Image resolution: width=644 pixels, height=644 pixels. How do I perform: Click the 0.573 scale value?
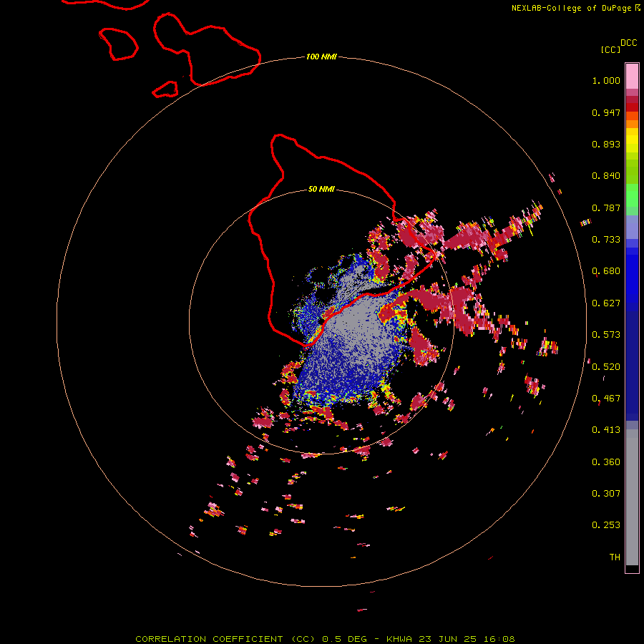pos(606,335)
